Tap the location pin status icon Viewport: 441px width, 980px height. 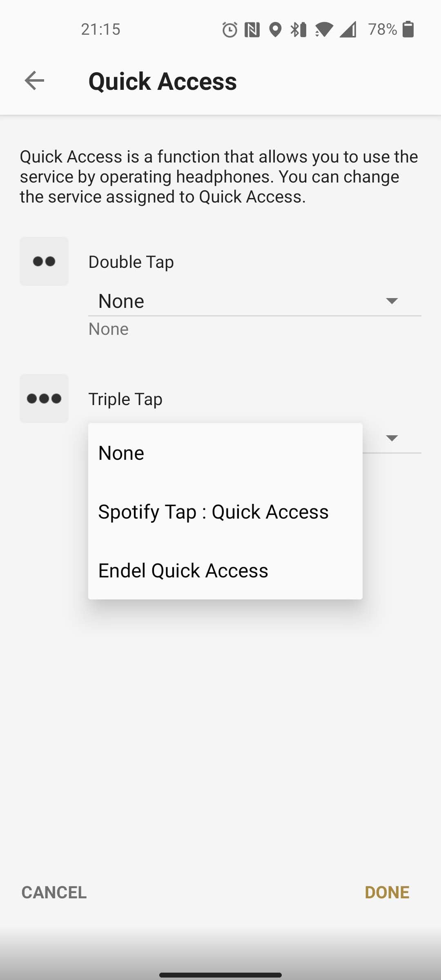pos(276,29)
